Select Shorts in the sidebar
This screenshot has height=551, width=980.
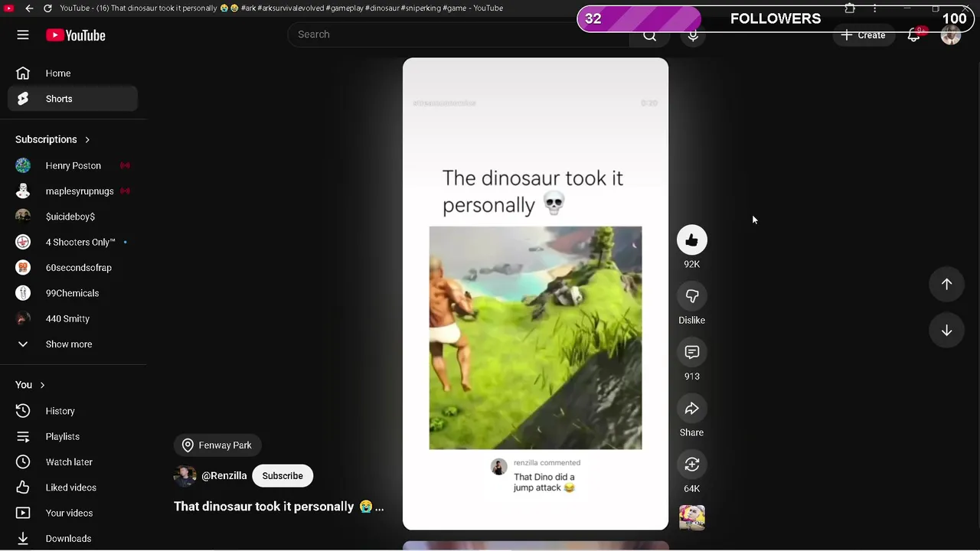(x=73, y=99)
